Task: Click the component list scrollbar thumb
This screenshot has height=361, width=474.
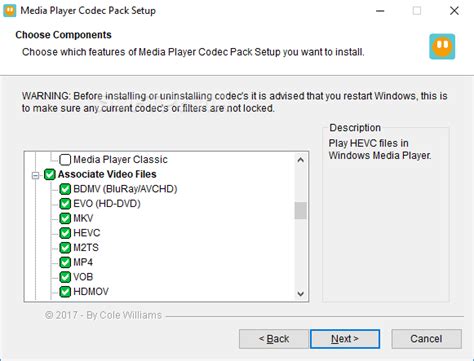Action: 301,211
